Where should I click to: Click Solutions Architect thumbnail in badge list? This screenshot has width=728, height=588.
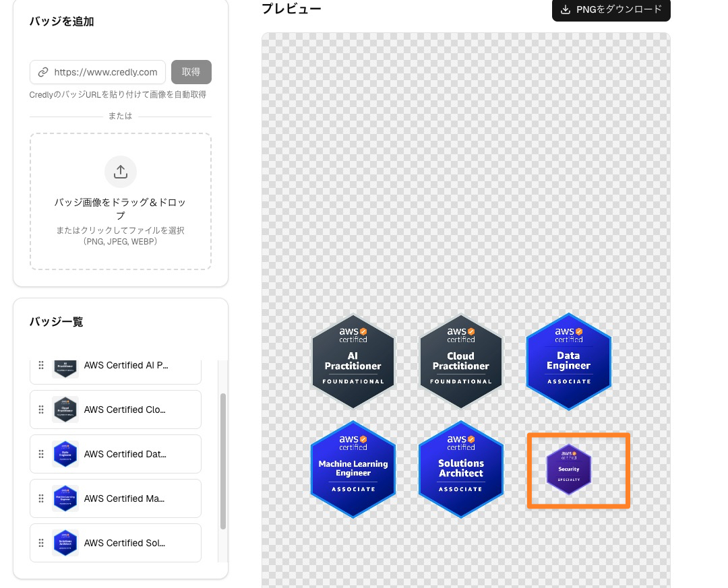click(65, 542)
